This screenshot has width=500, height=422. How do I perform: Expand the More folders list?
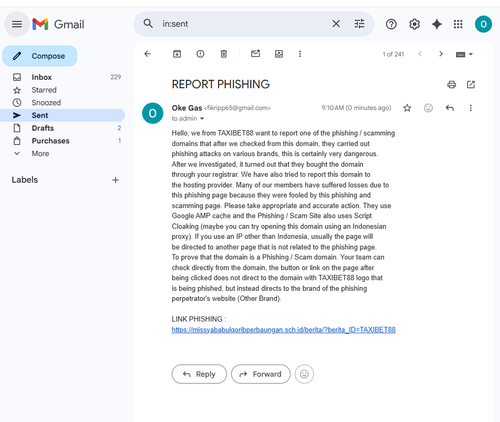point(63,154)
